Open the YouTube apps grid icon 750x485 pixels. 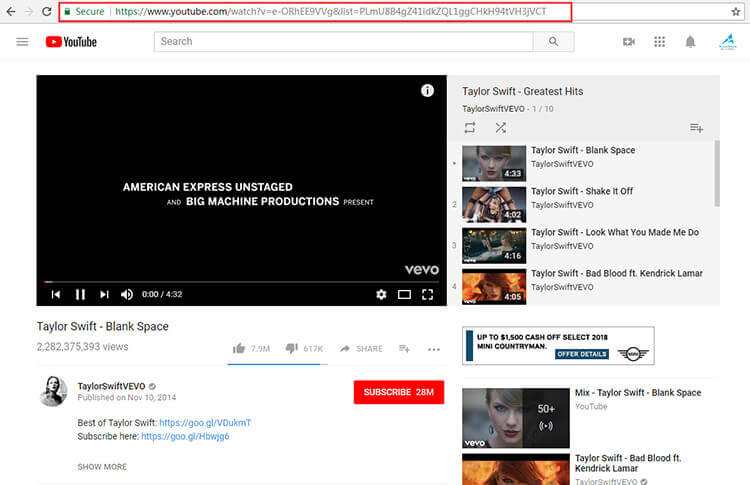point(660,42)
